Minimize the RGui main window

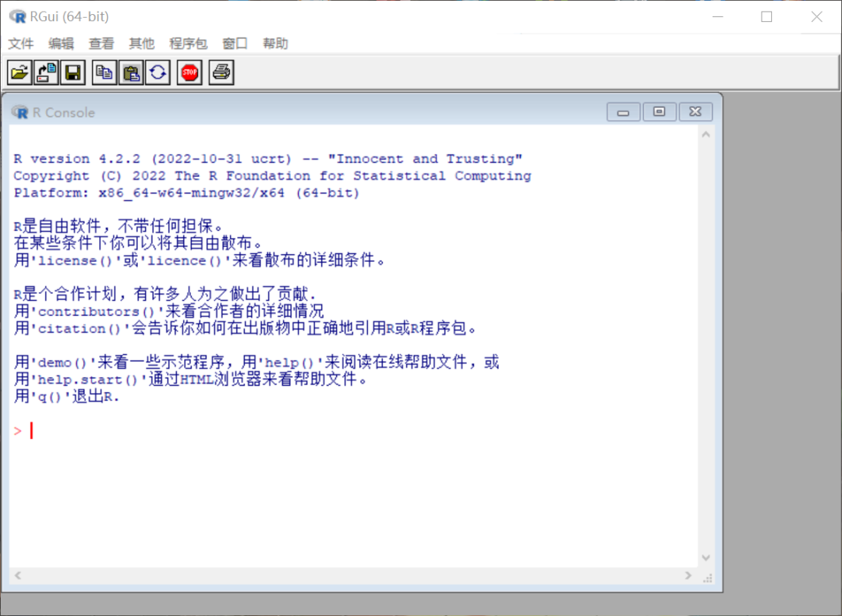point(718,16)
